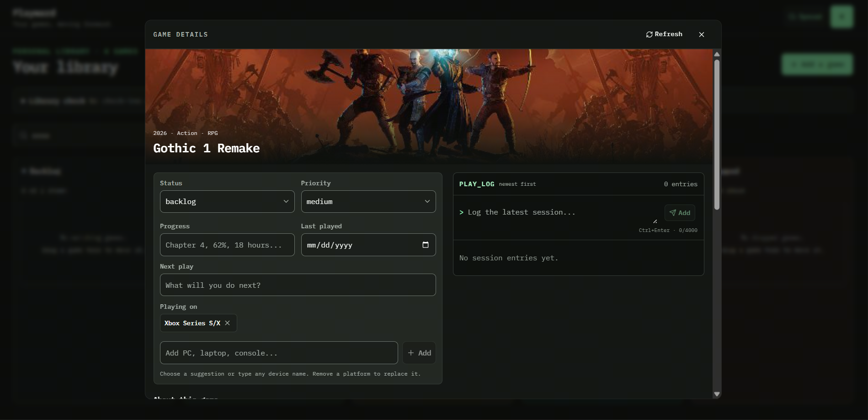This screenshot has width=868, height=420.
Task: Click the Add button in Play Log
Action: pos(680,213)
